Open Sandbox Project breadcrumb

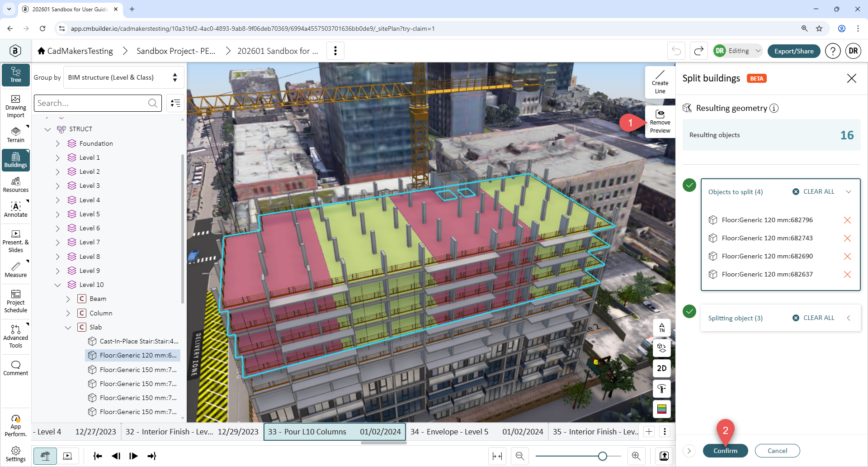tap(176, 51)
